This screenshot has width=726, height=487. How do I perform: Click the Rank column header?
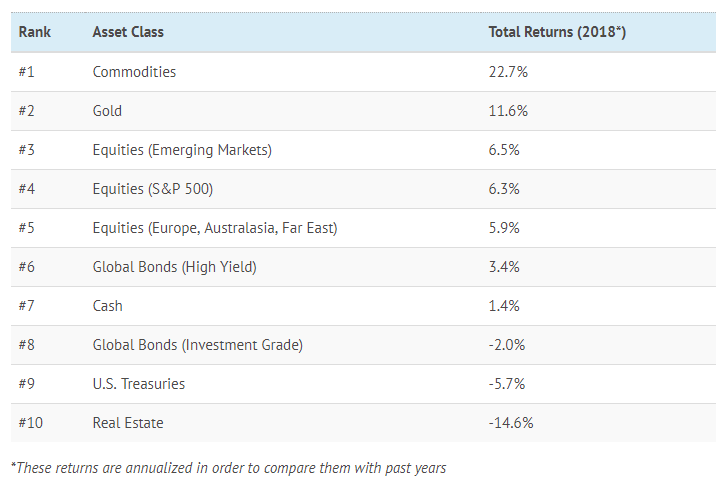click(x=35, y=32)
